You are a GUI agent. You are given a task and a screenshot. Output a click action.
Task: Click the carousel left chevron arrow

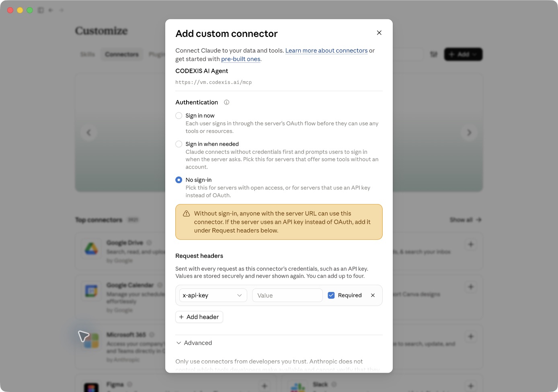[89, 133]
